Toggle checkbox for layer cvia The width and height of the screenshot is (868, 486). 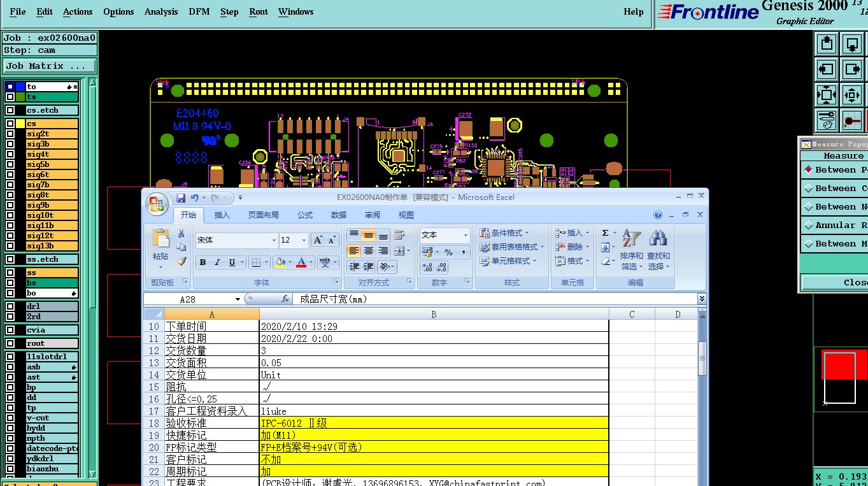(10, 330)
